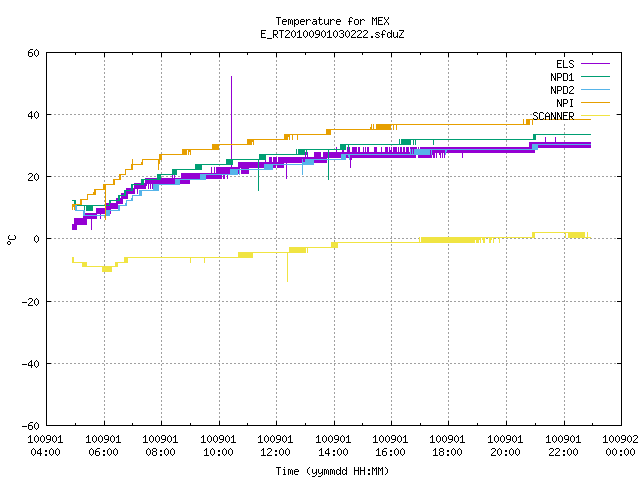Click the NPD1 legend label
Viewport: 640px width, 480px height.
click(562, 77)
